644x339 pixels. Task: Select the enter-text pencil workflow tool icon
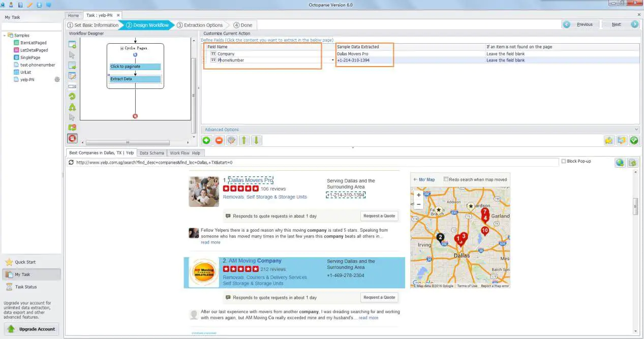point(72,76)
